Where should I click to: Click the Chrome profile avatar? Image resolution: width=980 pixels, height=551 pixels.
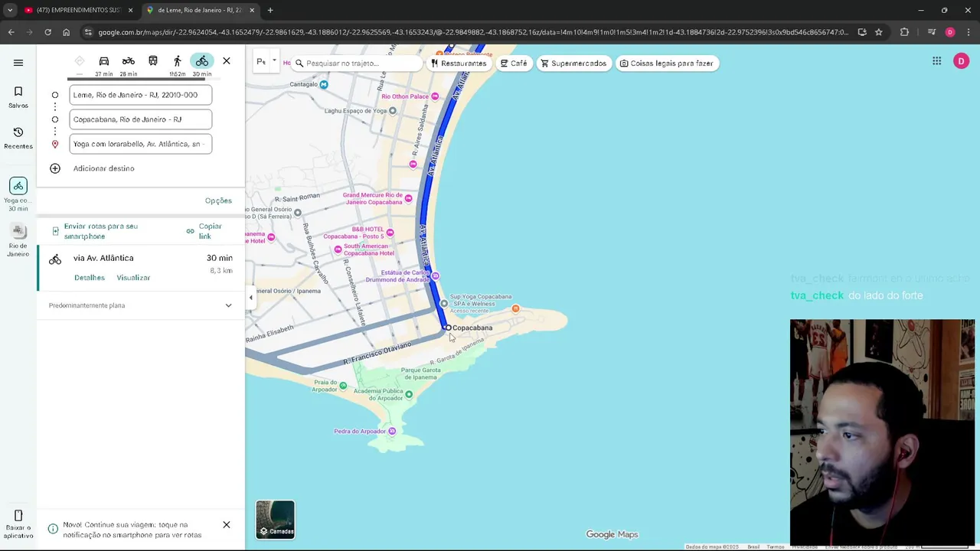pyautogui.click(x=950, y=32)
